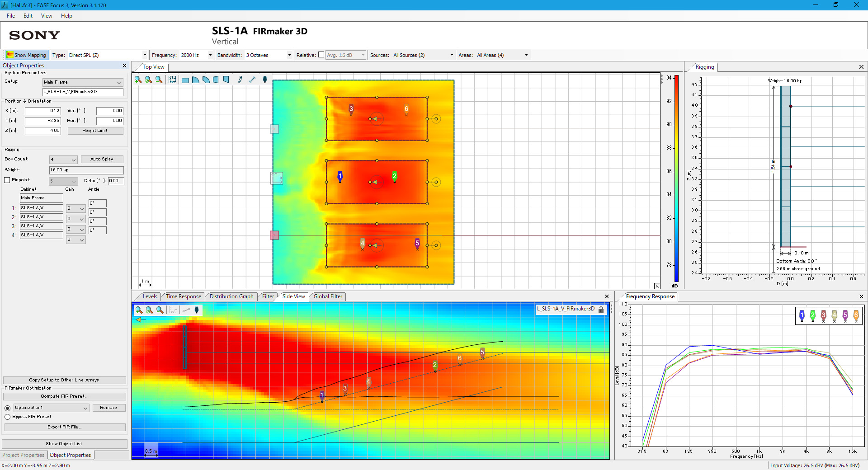Select Bypass FIR Preset radio button

[7, 417]
